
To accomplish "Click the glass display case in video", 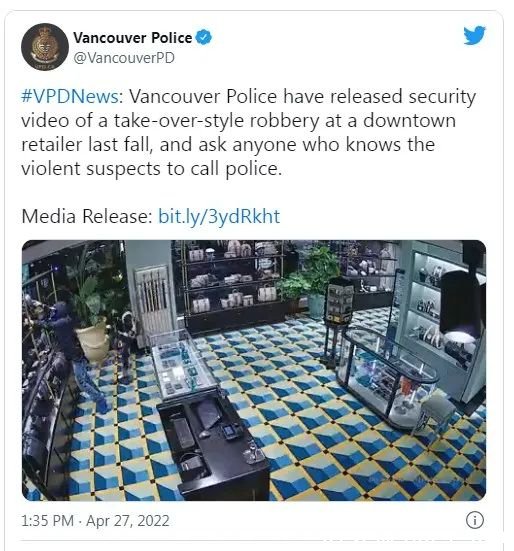I will point(182,364).
